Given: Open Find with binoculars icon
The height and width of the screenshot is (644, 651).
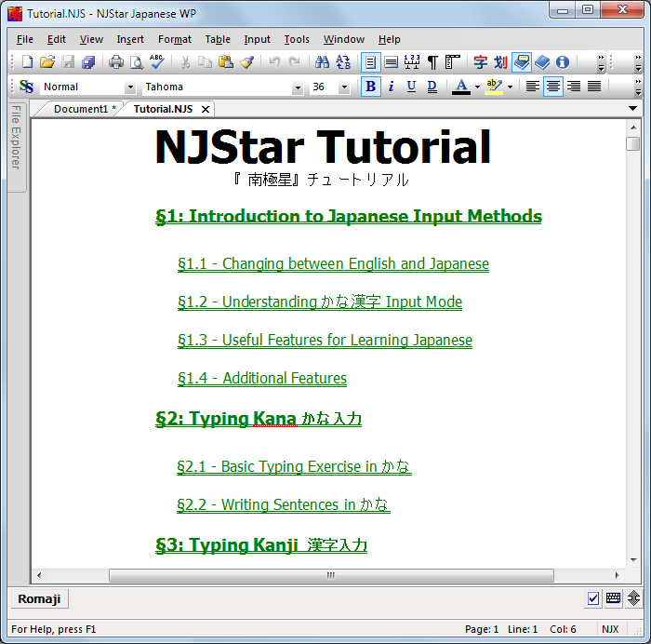Looking at the screenshot, I should [x=322, y=62].
